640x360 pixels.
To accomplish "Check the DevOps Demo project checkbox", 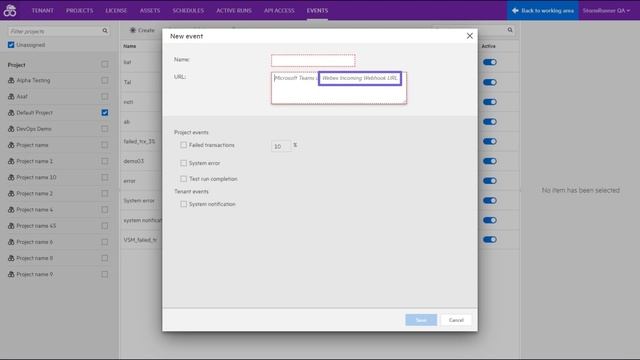I will tap(105, 129).
